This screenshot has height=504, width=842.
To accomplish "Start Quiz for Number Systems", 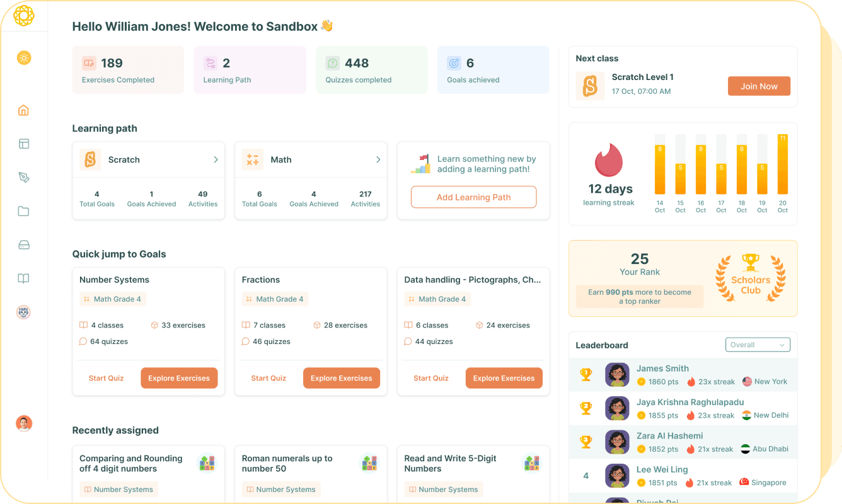I will 106,378.
